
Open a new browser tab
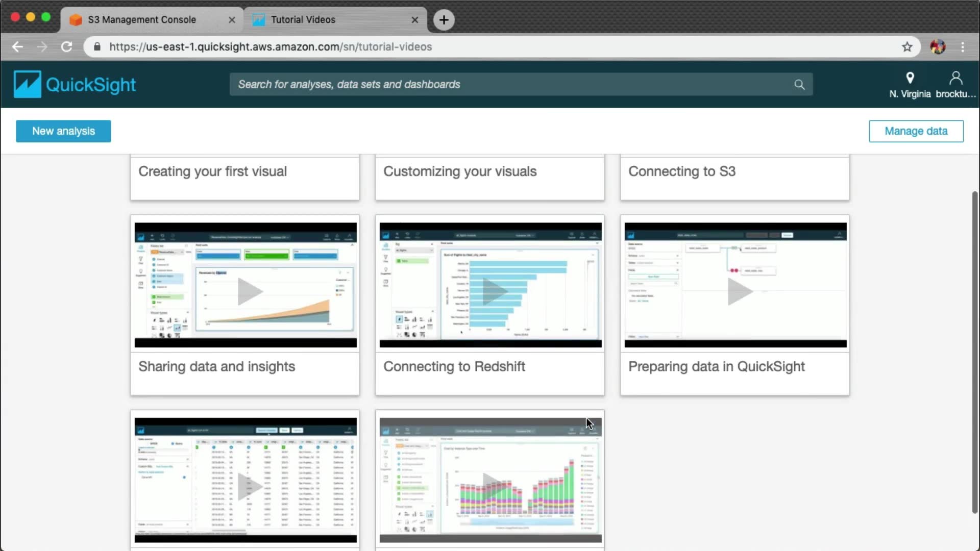pyautogui.click(x=444, y=20)
